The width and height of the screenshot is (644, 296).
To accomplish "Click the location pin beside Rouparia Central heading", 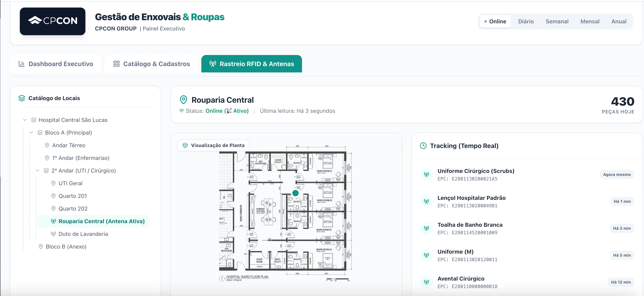I will (x=184, y=100).
